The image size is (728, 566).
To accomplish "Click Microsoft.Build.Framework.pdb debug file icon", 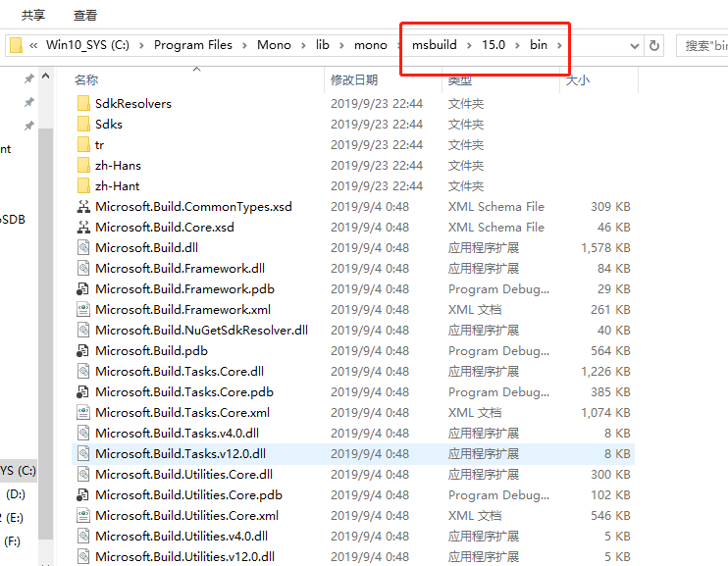I will [x=82, y=288].
